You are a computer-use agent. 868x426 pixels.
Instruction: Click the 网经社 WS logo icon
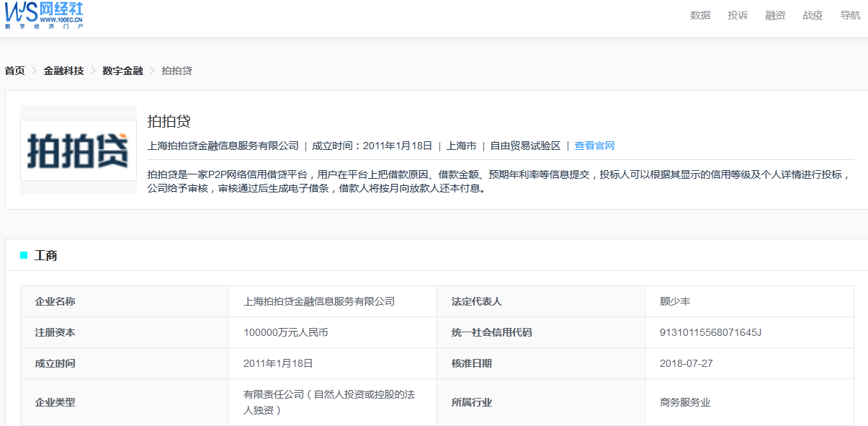tap(19, 13)
